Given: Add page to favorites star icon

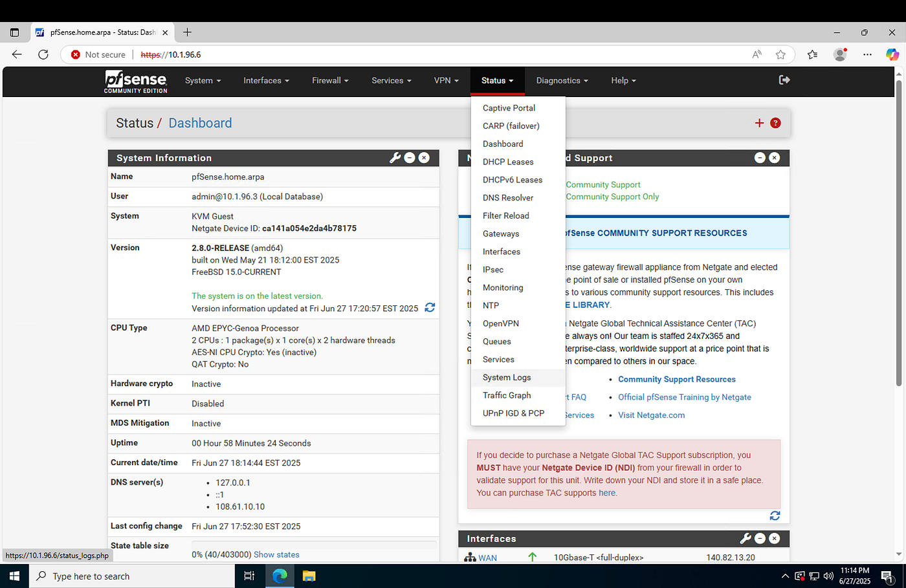Looking at the screenshot, I should (x=780, y=54).
